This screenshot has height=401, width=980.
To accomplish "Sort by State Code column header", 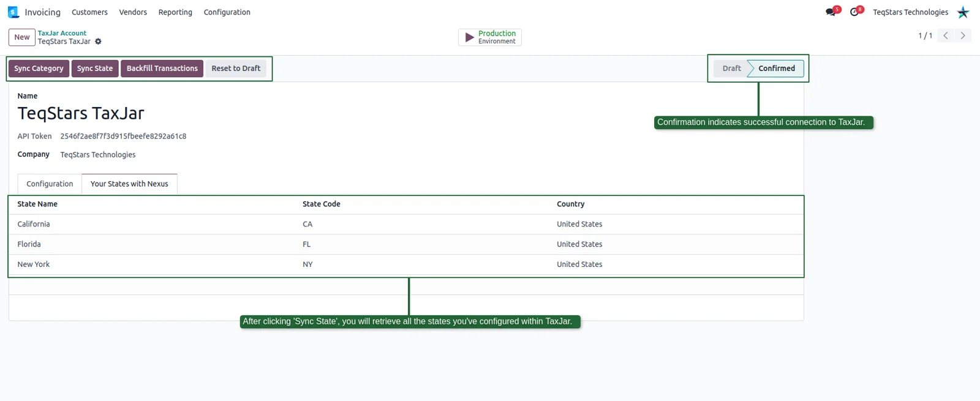I will tap(321, 204).
